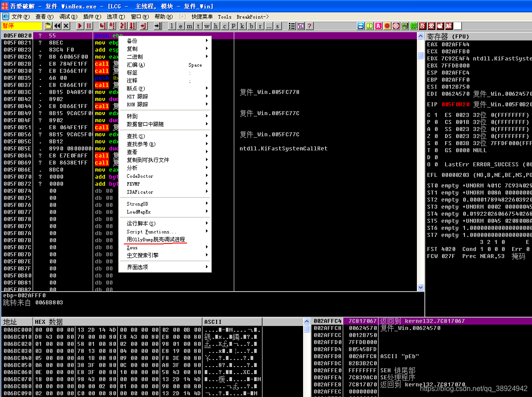Image resolution: width=532 pixels, height=397 pixels.
Task: Click the disassembly scrollbar down arrow
Action: pos(420,288)
